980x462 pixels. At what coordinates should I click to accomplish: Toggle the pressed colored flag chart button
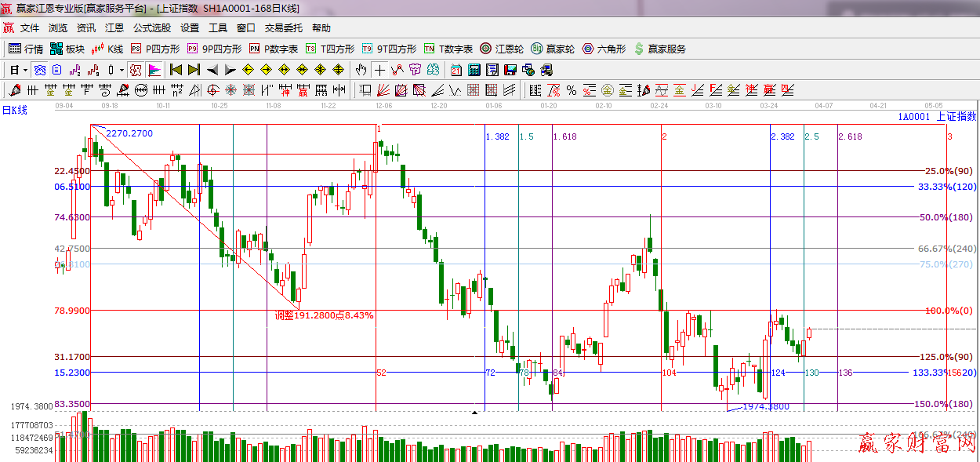click(154, 70)
